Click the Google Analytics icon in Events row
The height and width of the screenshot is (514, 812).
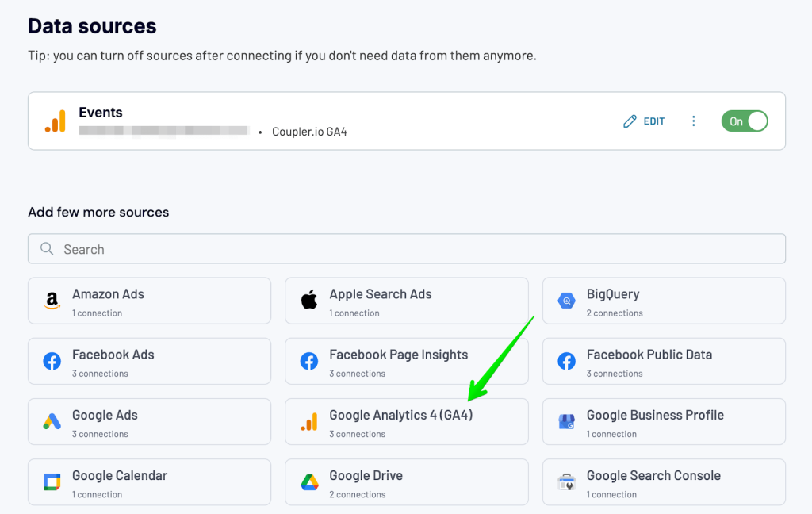pos(56,121)
